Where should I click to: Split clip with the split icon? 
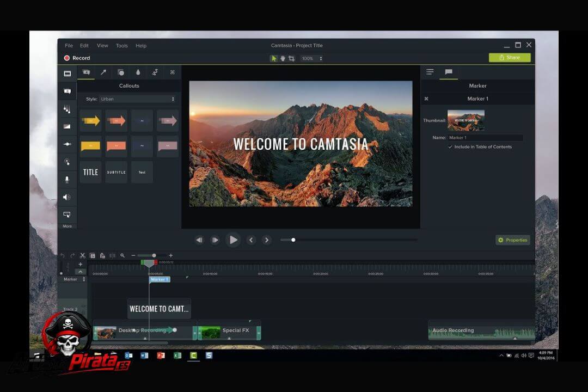(112, 255)
